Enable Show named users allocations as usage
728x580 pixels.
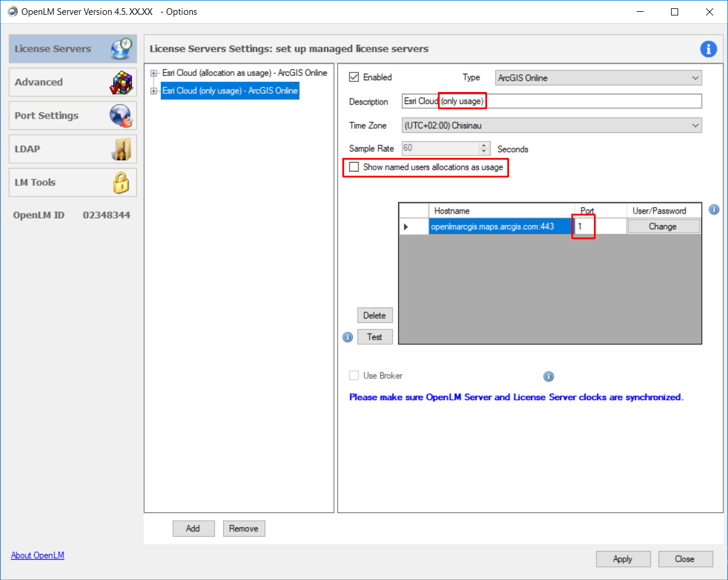(354, 167)
